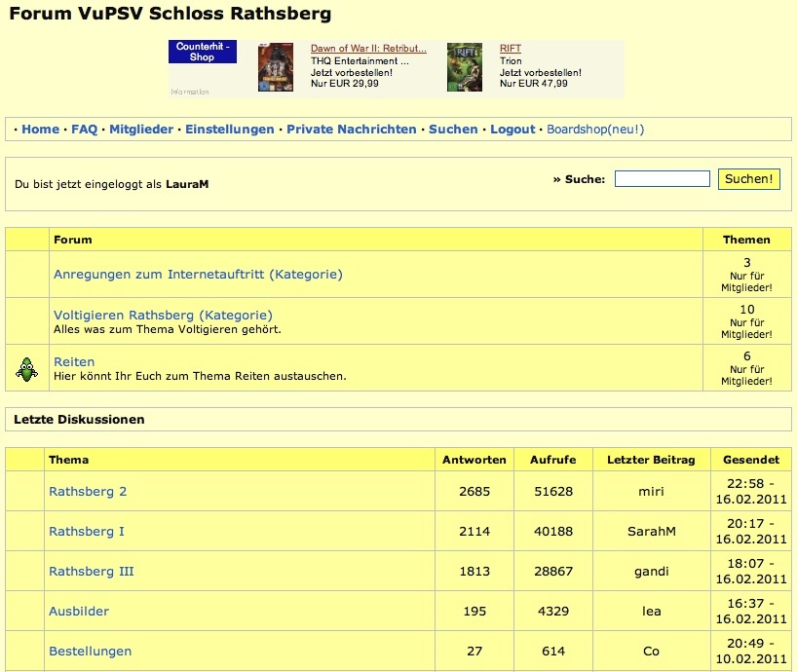Image resolution: width=797 pixels, height=672 pixels.
Task: Click Hier könnt Ihr Euch zum Thema Reiten description
Action: tap(200, 376)
